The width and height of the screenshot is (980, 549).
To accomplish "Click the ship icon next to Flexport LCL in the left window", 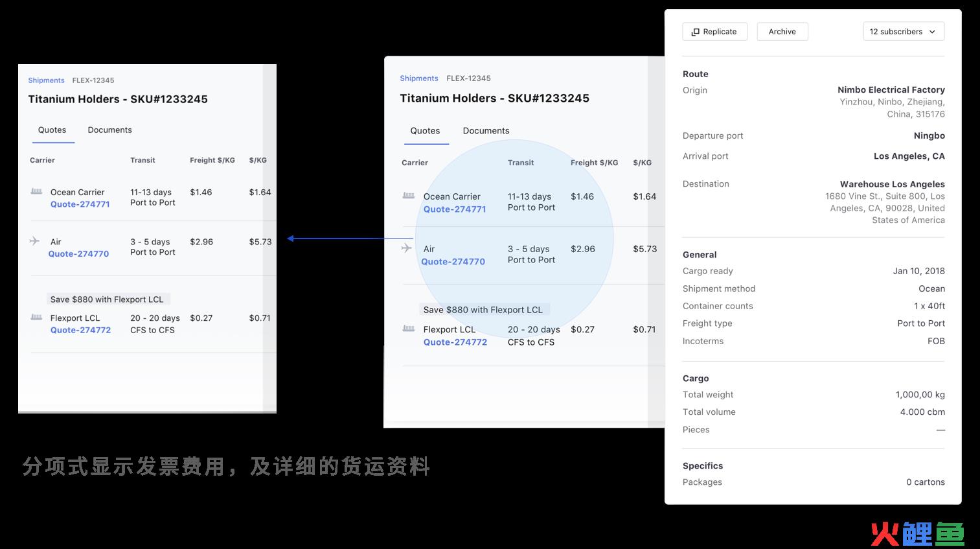I will (x=36, y=318).
